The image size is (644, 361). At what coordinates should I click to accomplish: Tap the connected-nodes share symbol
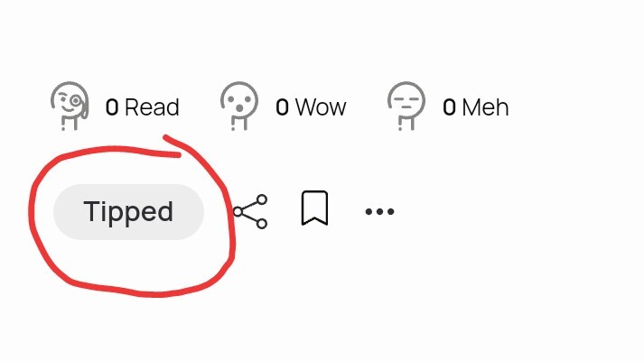click(250, 212)
